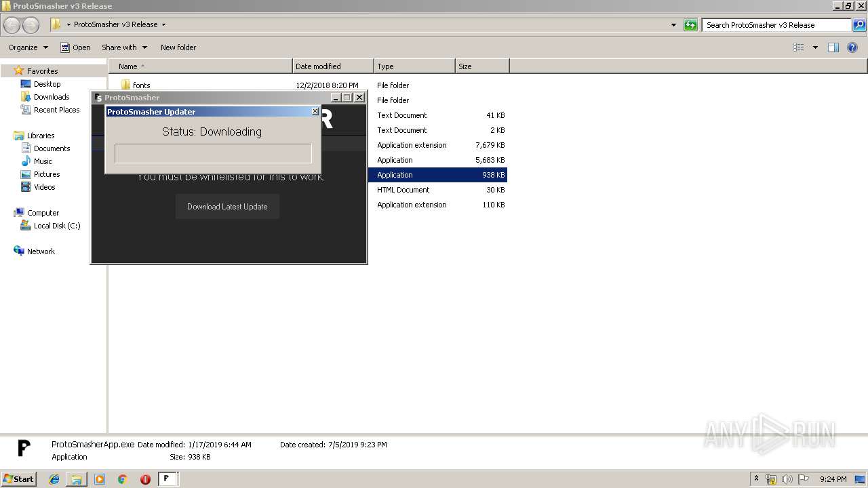Image resolution: width=868 pixels, height=488 pixels.
Task: Open the Share with dropdown
Action: 124,47
